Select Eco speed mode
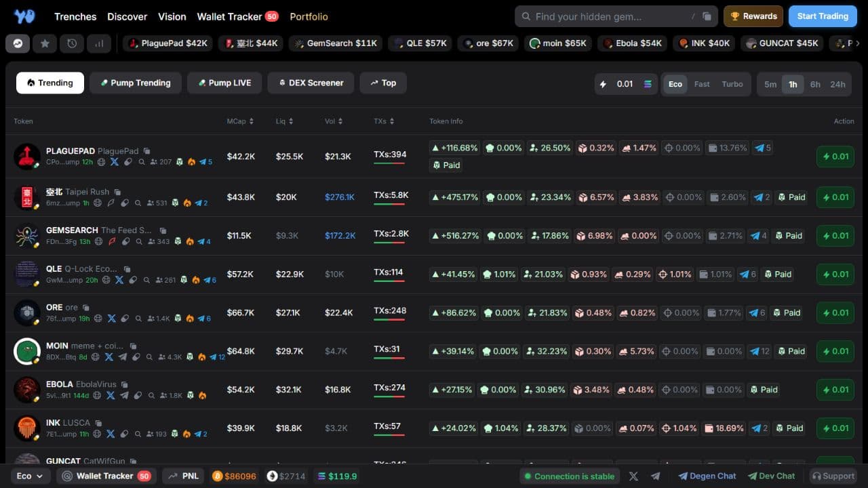The width and height of the screenshot is (868, 488). pos(675,84)
